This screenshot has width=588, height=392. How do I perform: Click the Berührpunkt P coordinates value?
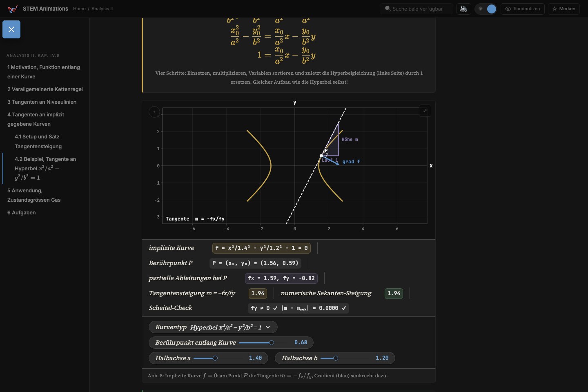[x=255, y=263]
